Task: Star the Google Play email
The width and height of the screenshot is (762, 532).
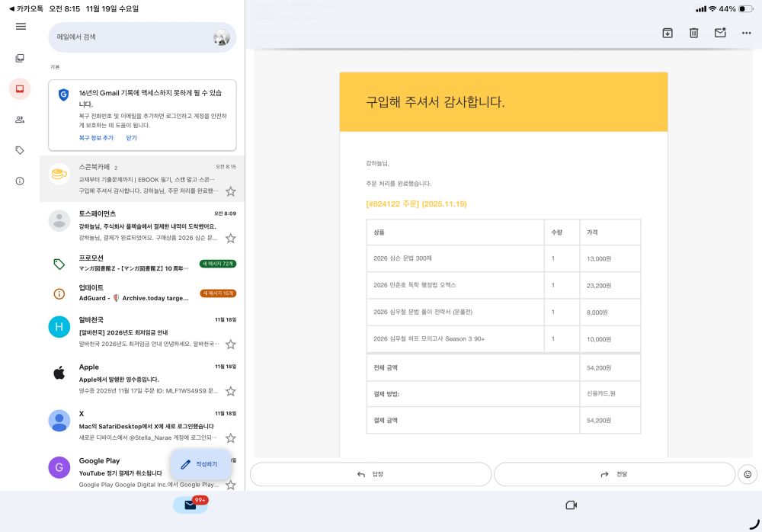Action: click(231, 485)
